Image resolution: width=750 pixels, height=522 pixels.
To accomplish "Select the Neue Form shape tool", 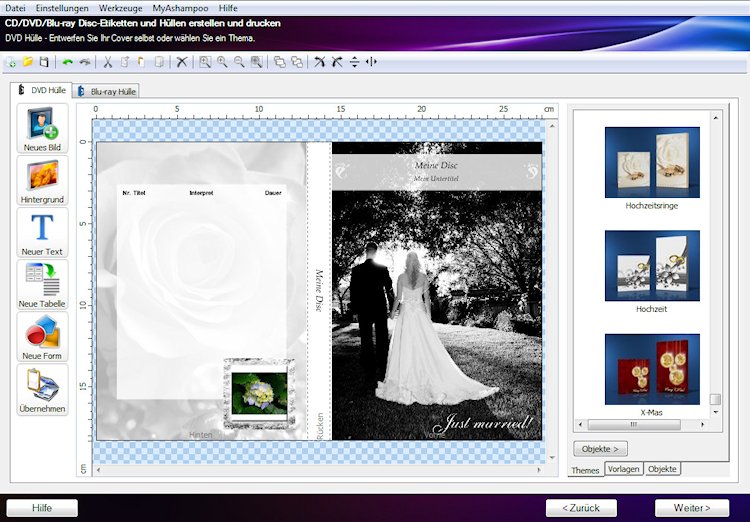I will pos(42,333).
